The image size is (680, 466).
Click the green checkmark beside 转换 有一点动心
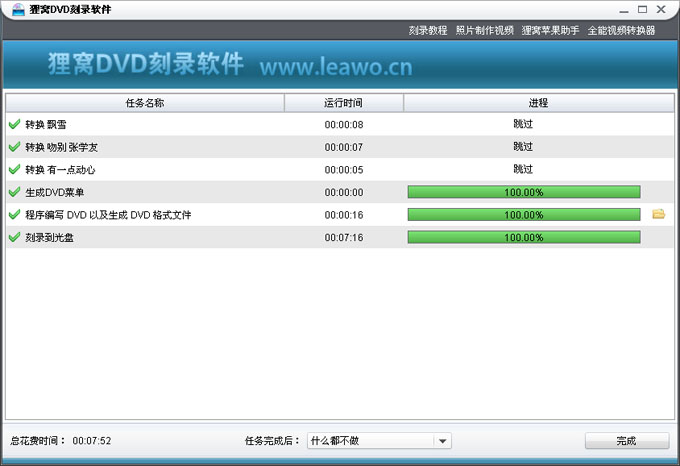point(14,169)
